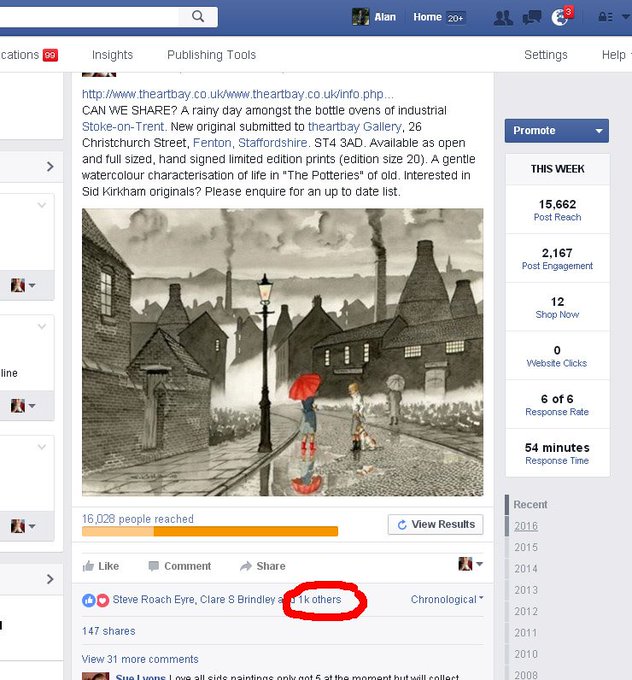This screenshot has width=632, height=680.
Task: Open the Chronological comment sort dropdown
Action: click(447, 599)
